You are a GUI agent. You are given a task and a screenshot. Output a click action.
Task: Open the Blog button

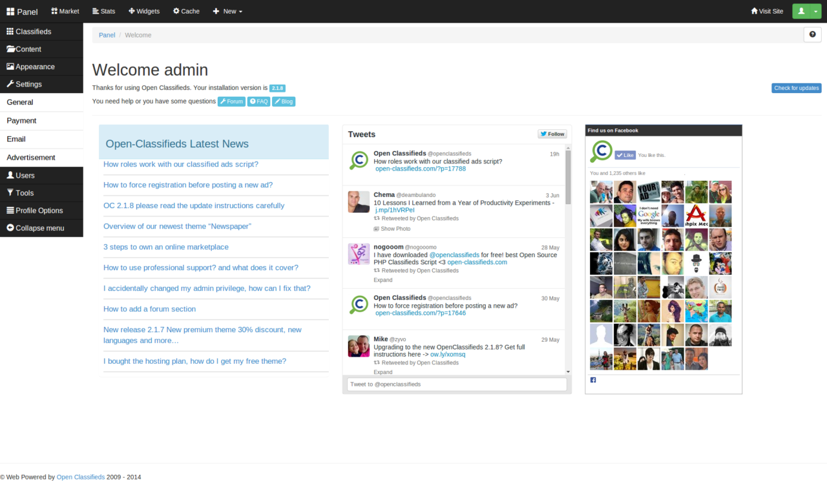(284, 101)
